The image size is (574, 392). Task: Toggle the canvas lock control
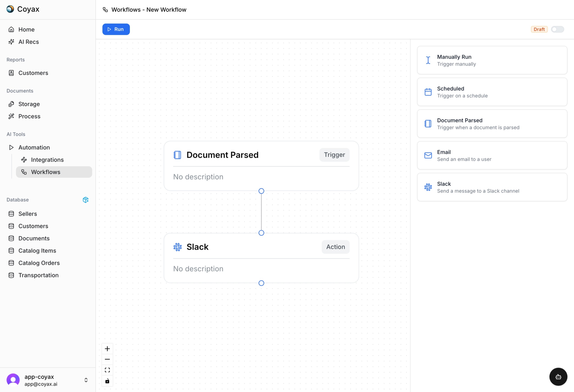tap(107, 381)
